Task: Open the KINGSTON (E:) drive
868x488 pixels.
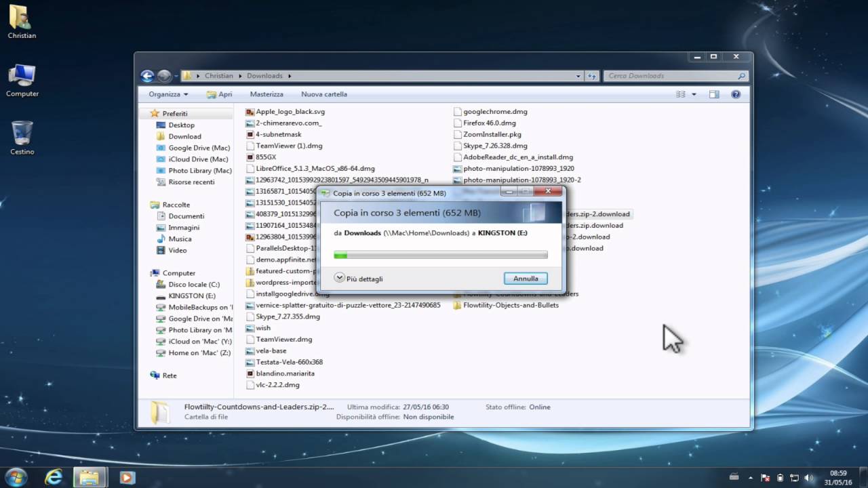Action: [x=186, y=296]
